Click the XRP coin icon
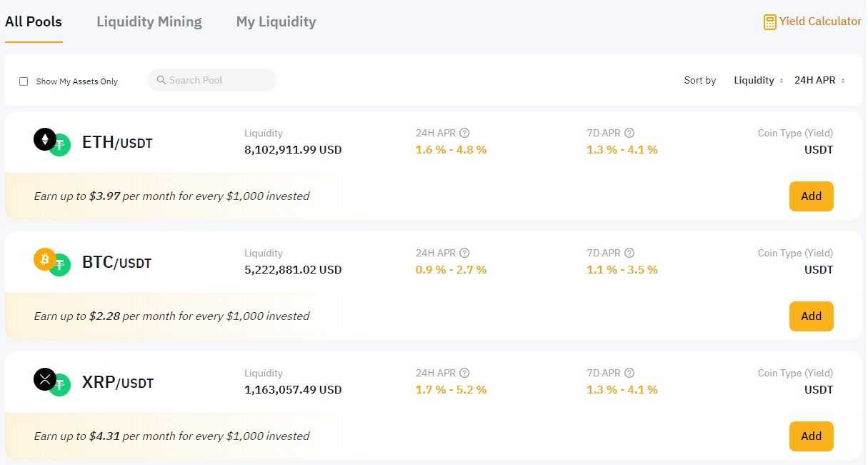The height and width of the screenshot is (465, 868). tap(44, 379)
